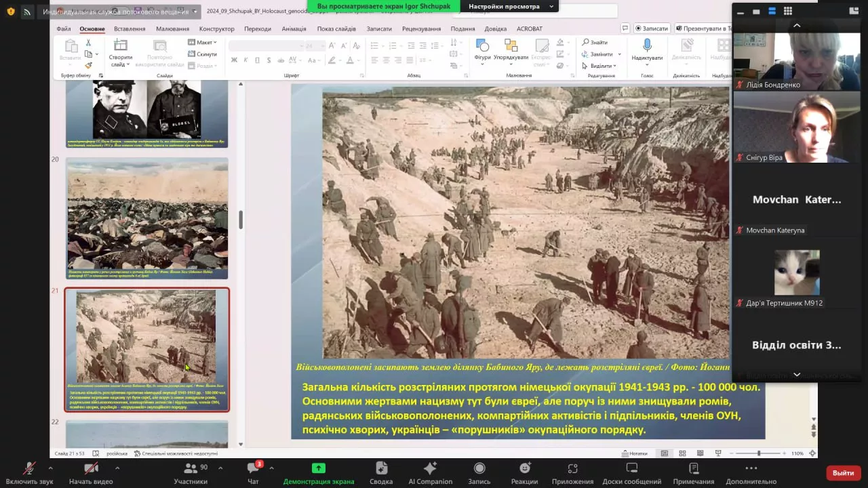Open the Участники participants panel
This screenshot has width=868, height=488.
pyautogui.click(x=191, y=473)
